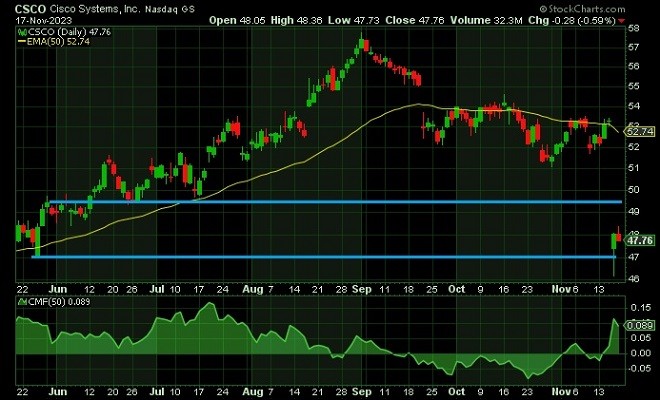
Task: Click the '0.089' CMF value tag
Action: point(640,325)
